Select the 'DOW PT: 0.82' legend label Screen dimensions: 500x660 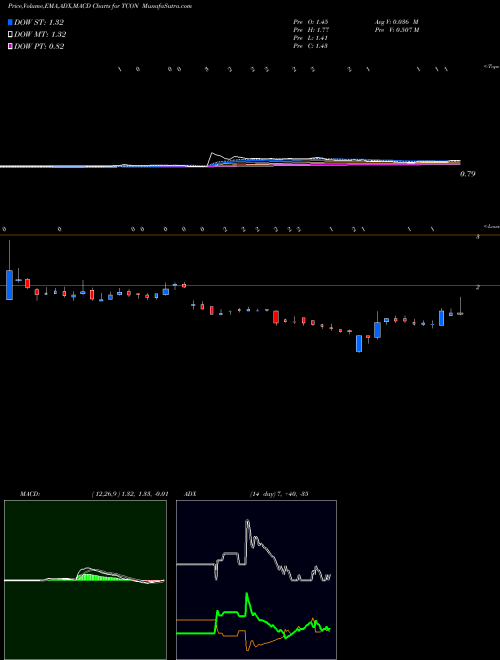[x=39, y=46]
